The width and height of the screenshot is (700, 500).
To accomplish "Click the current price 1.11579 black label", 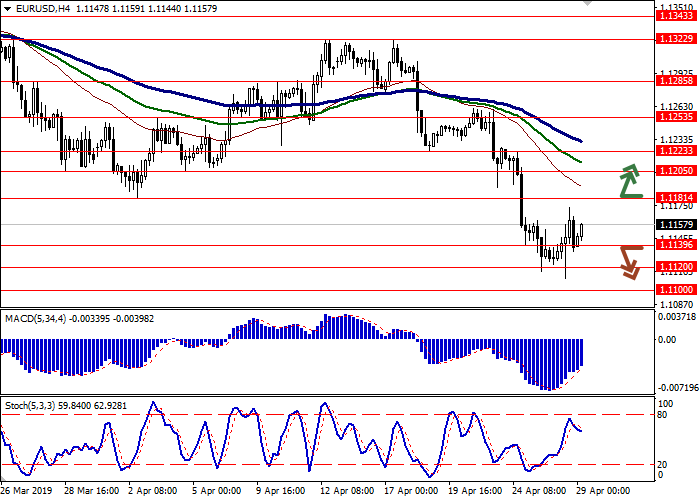I will tap(676, 225).
